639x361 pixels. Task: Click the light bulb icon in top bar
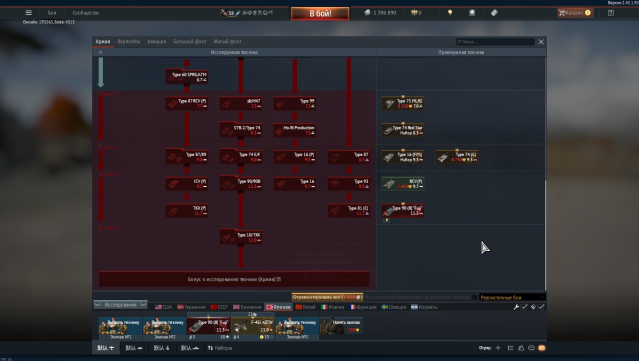(450, 13)
